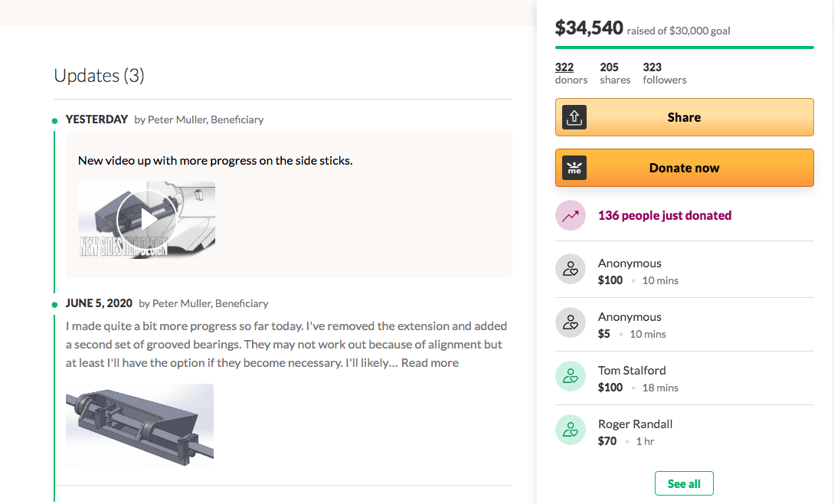Play the new sidestick design video
Screen dimensions: 834x504
point(147,220)
